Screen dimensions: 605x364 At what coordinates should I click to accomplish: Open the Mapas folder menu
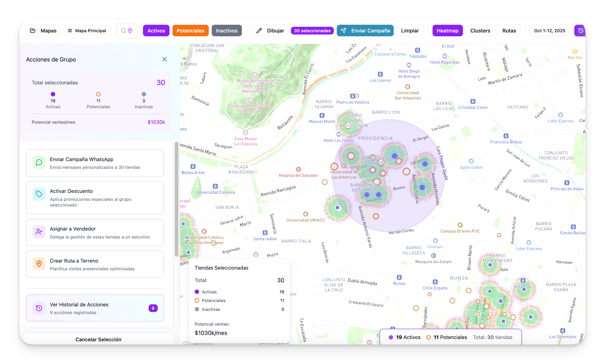[43, 31]
